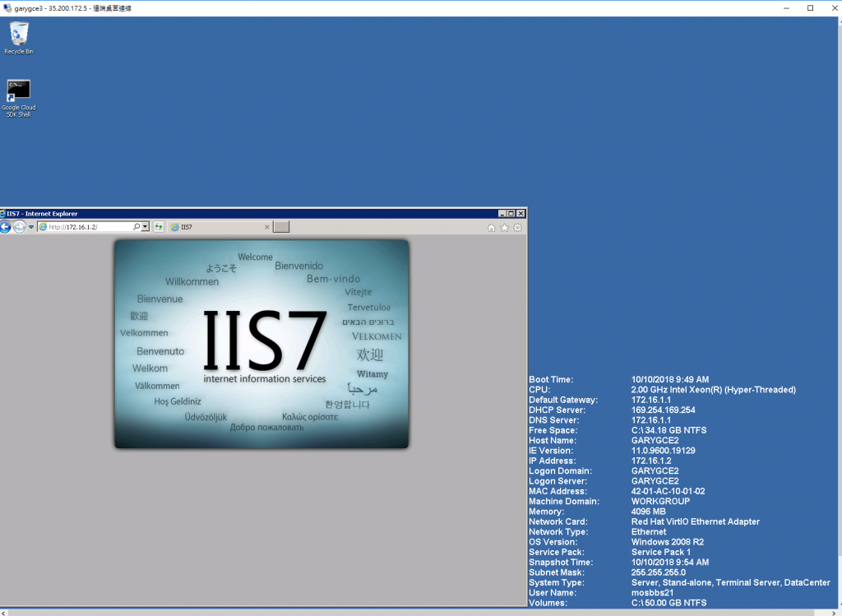Click the OS Version value Windows 2008 R2
Viewport: 842px width, 616px height.
[668, 542]
